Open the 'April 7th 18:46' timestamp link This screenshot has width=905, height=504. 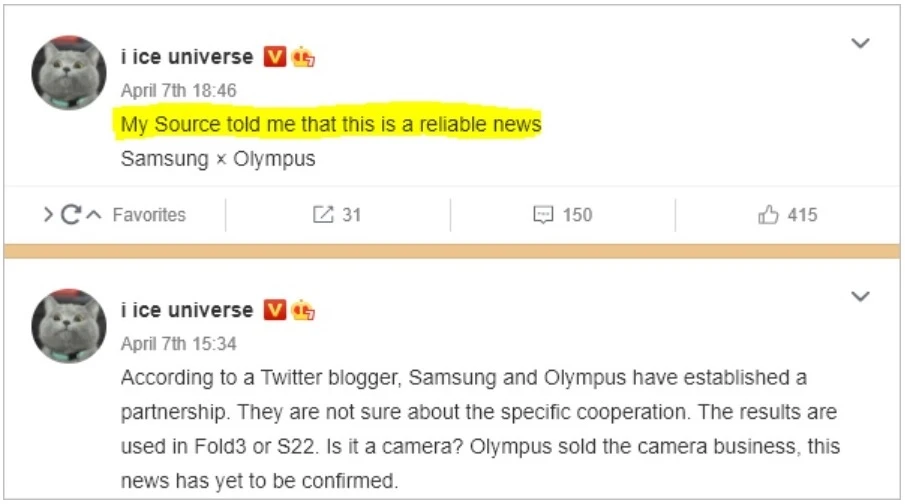(x=178, y=91)
